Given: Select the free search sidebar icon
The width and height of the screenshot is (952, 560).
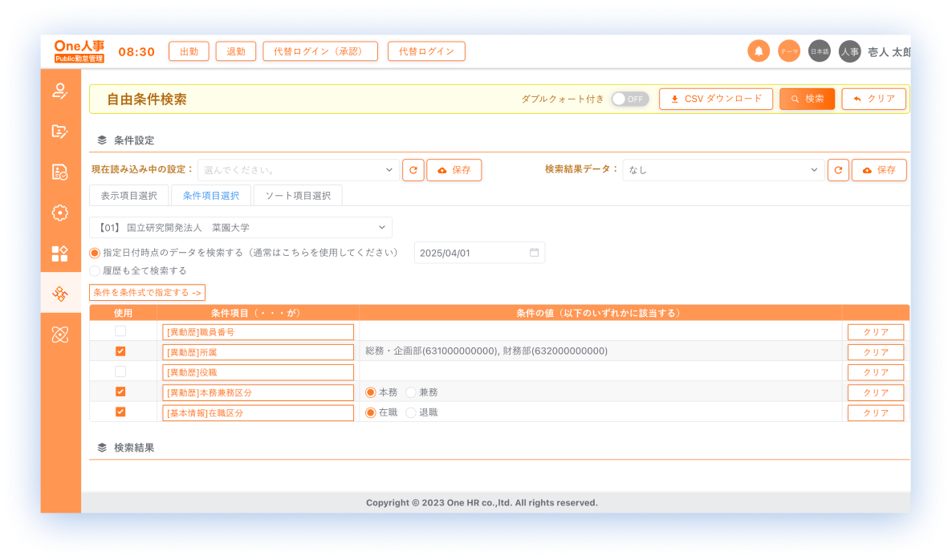Looking at the screenshot, I should pos(59,294).
